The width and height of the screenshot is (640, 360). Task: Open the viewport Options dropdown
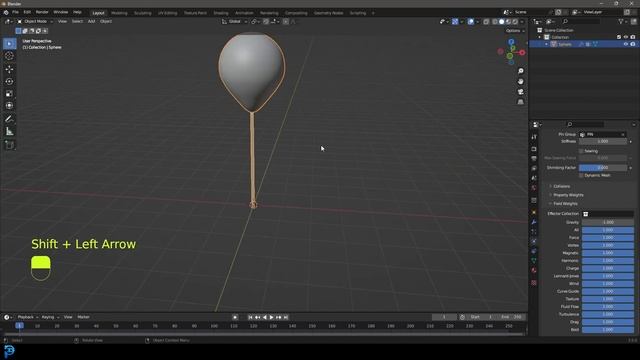click(515, 31)
